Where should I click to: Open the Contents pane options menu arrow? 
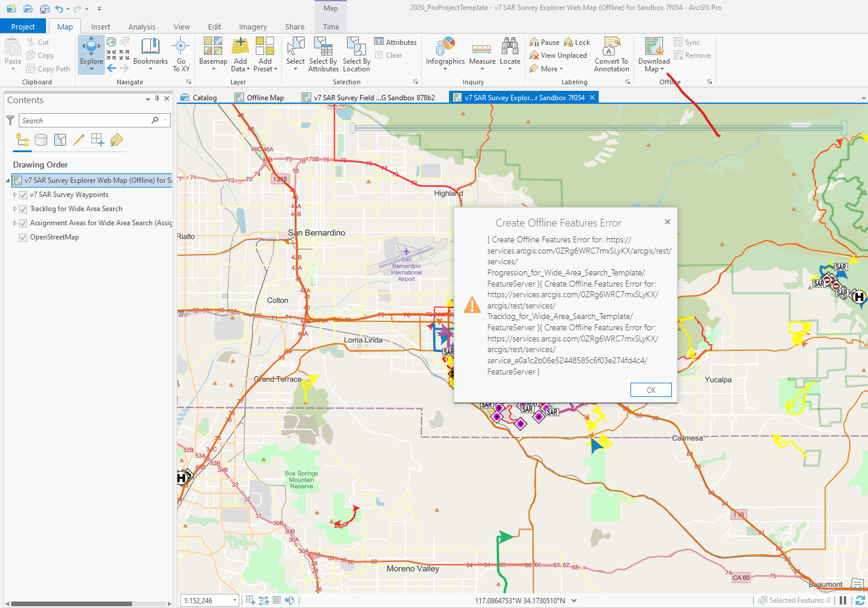tap(148, 99)
